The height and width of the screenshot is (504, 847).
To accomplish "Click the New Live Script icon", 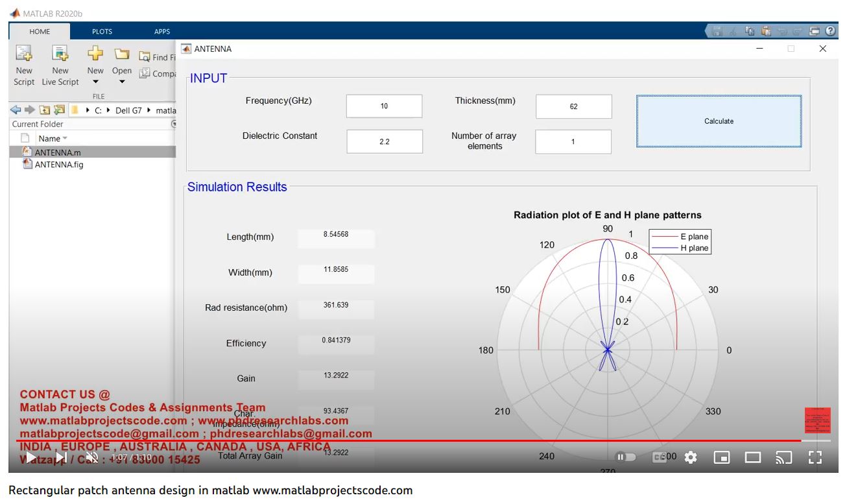I will (60, 54).
